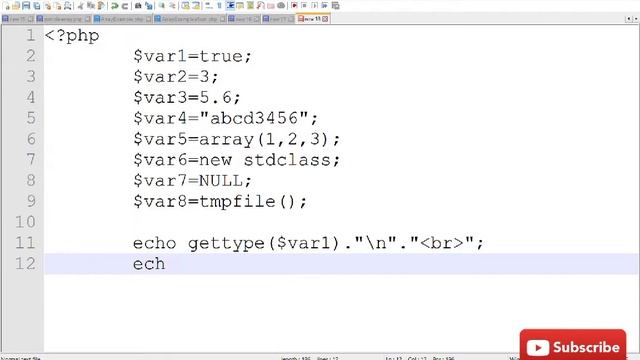Click the Redo toolbar icon
The image size is (640, 360).
124,6
